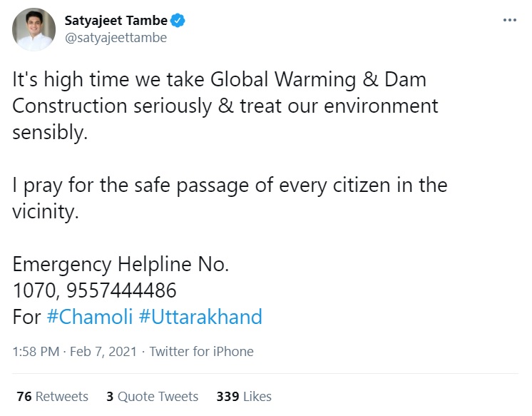Open the @satyajeettambe handle link
The width and height of the screenshot is (532, 416).
pos(116,38)
